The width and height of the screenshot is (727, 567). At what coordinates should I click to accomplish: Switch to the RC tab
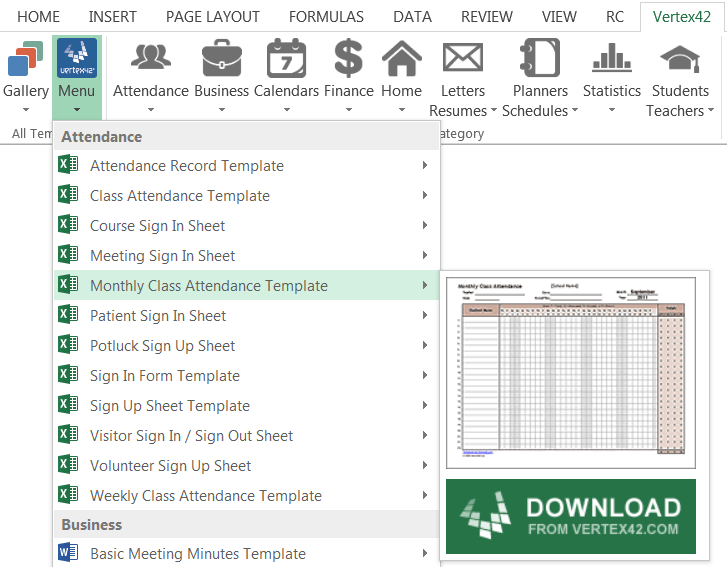(615, 17)
